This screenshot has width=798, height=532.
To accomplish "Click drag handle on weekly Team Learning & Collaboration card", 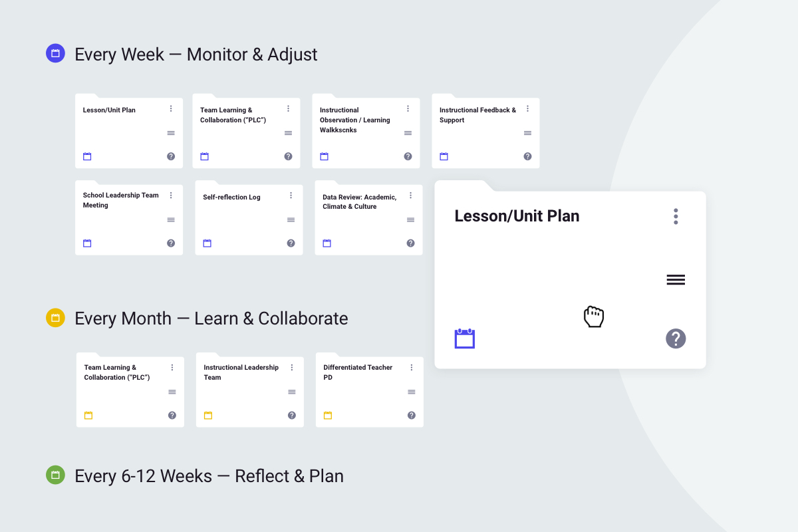I will click(x=288, y=133).
